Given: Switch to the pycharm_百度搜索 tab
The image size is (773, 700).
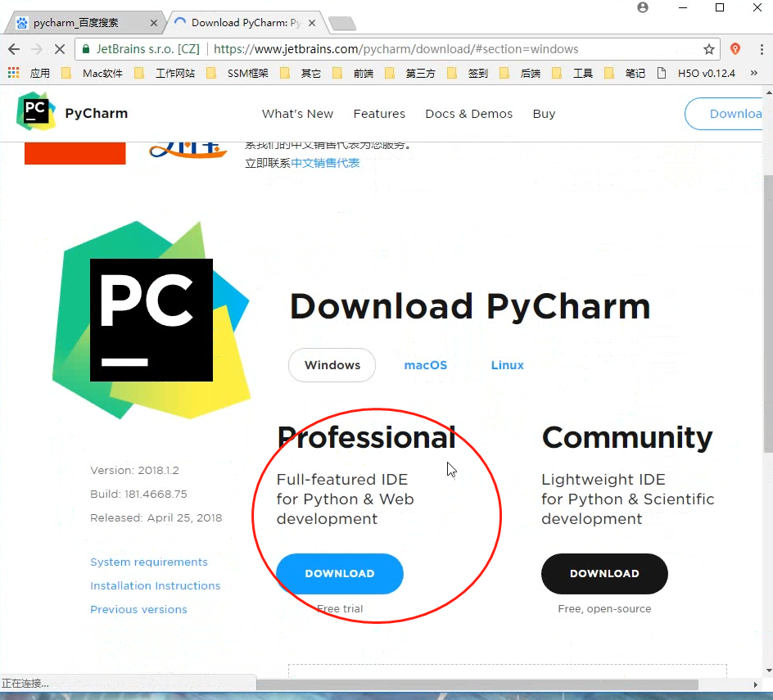Looking at the screenshot, I should click(x=85, y=23).
